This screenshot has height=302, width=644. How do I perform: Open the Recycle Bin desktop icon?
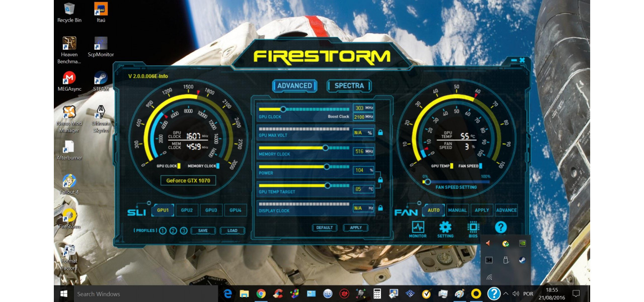[x=69, y=13]
